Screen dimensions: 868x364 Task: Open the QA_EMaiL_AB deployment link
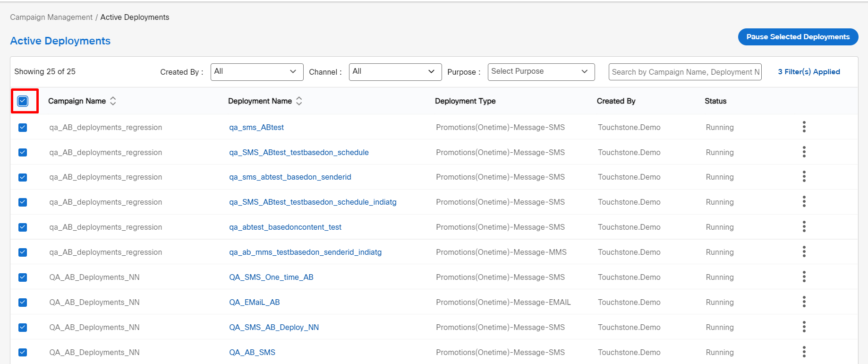pos(255,303)
